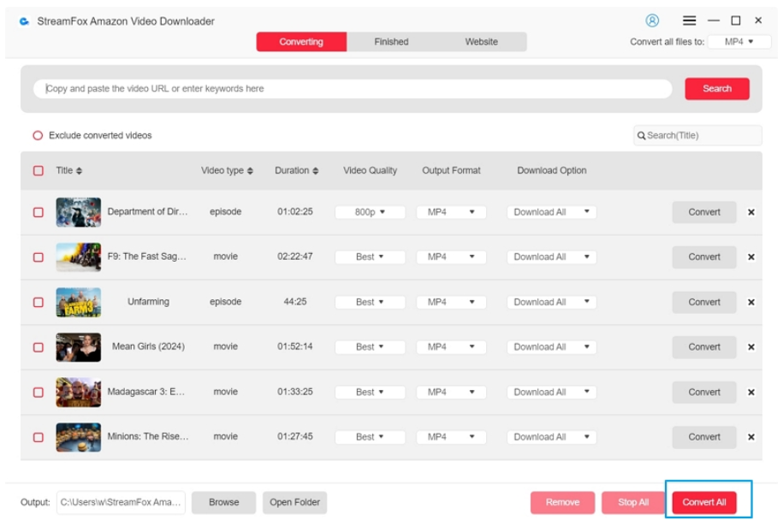Check the Department of Dir... row checkbox
Viewport: 783px width, 532px height.
(x=39, y=212)
